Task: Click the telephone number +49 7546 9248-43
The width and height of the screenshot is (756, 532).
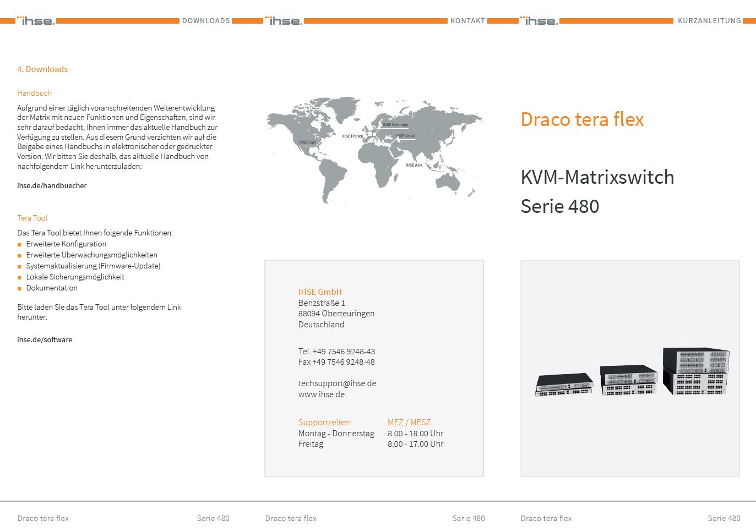Action: tap(344, 352)
